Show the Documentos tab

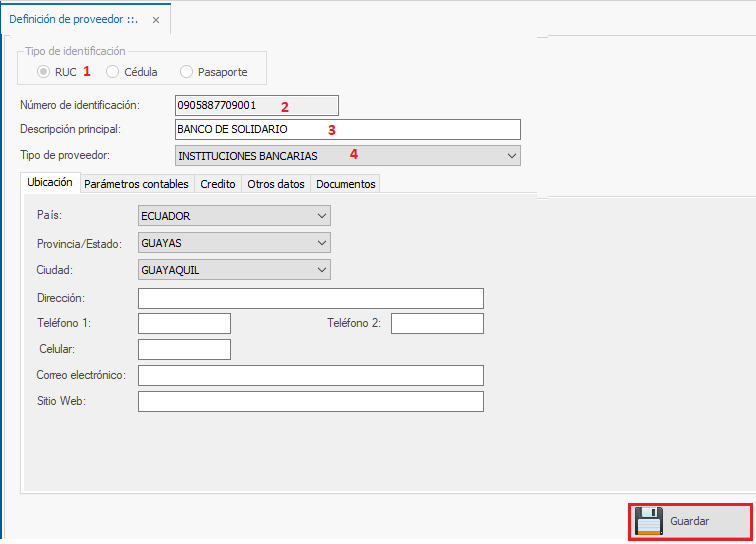pyautogui.click(x=346, y=184)
